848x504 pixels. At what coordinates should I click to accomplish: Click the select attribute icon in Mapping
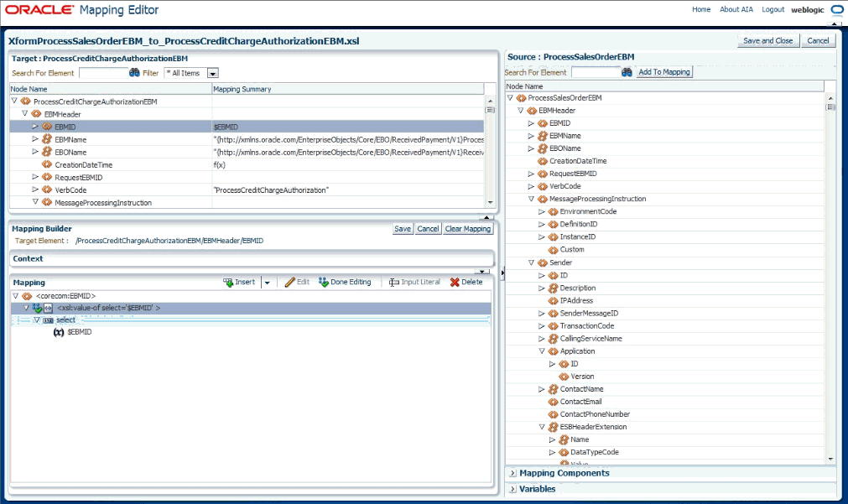[x=48, y=320]
